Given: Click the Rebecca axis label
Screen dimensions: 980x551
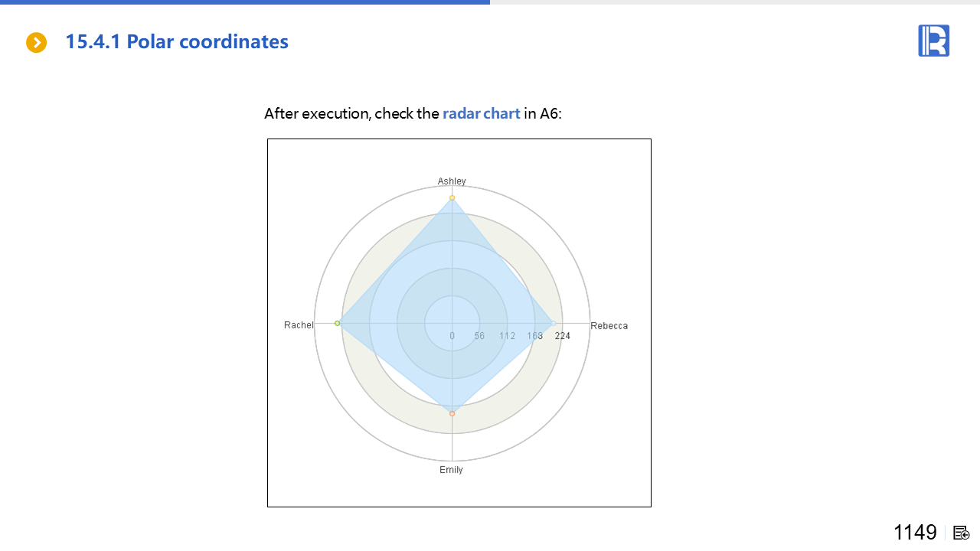Looking at the screenshot, I should pyautogui.click(x=609, y=326).
